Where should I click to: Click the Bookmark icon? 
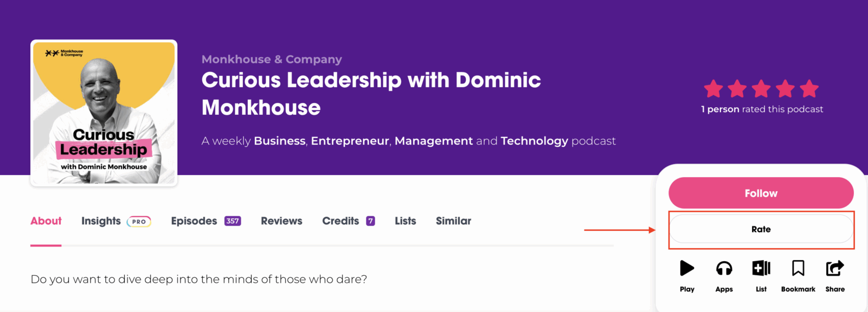point(798,268)
